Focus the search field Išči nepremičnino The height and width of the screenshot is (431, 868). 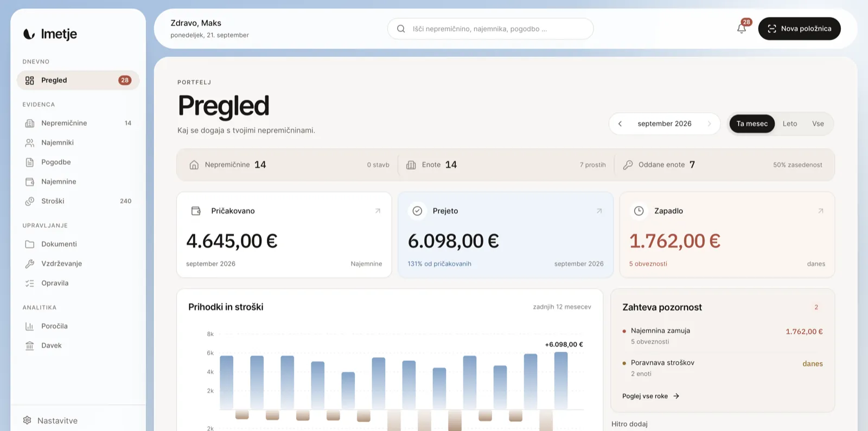pyautogui.click(x=490, y=29)
